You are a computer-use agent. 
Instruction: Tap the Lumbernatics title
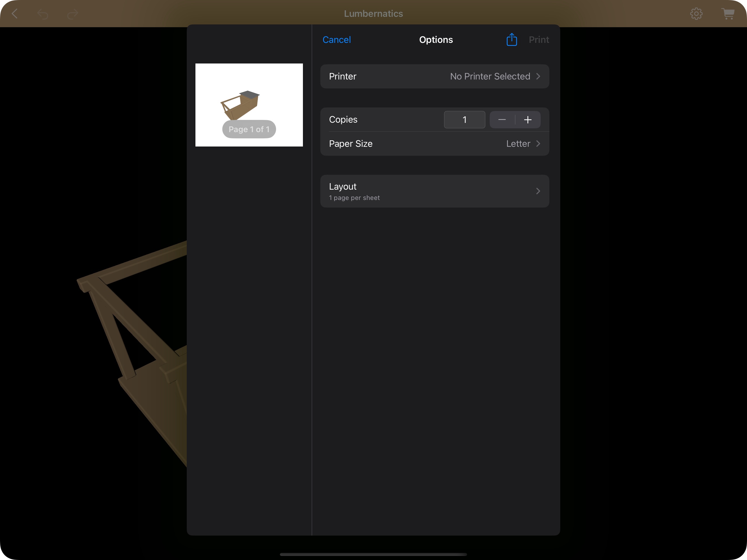coord(373,14)
